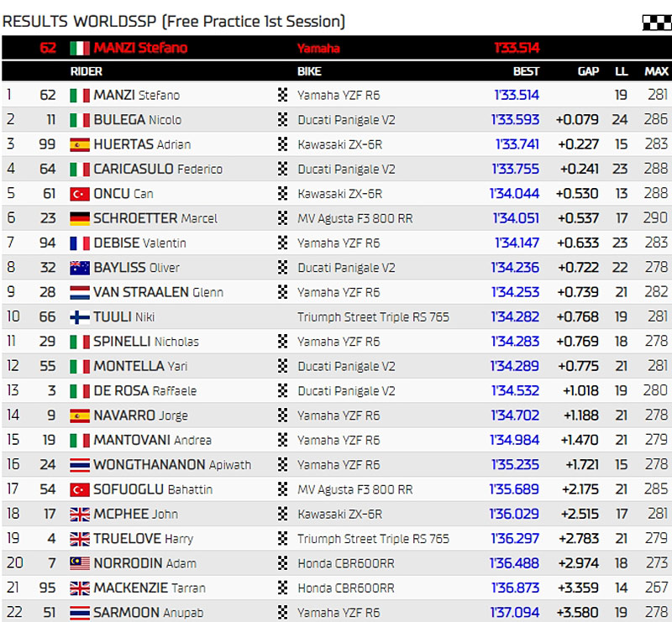Viewport: 672px width, 622px height.
Task: Click the Dutch flag beside VAN STRAALEN Glenn
Action: coord(80,292)
